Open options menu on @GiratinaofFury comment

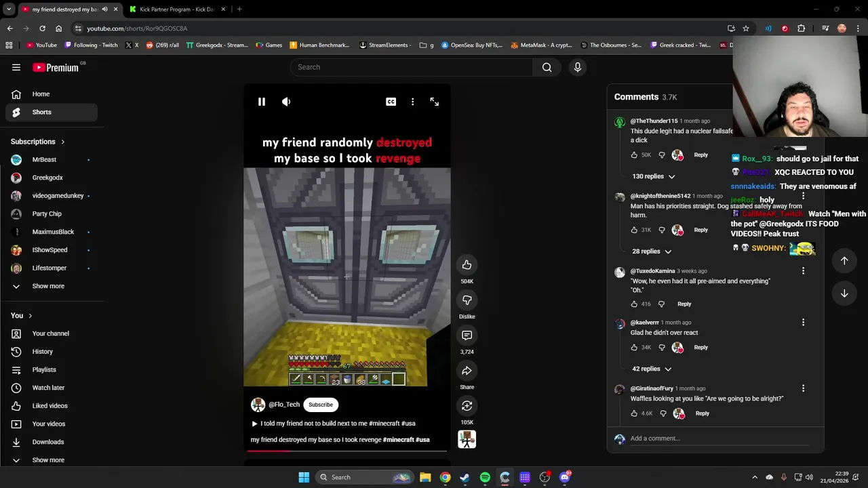pos(803,388)
